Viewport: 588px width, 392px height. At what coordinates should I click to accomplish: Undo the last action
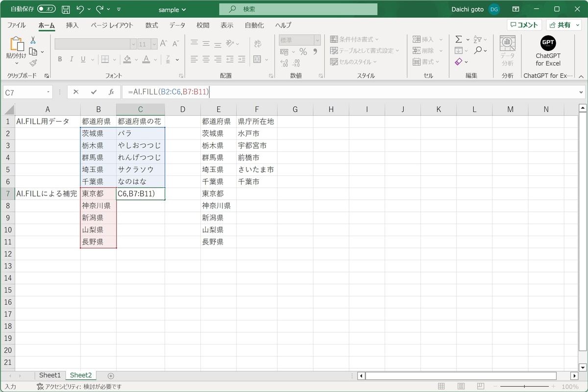click(x=81, y=9)
